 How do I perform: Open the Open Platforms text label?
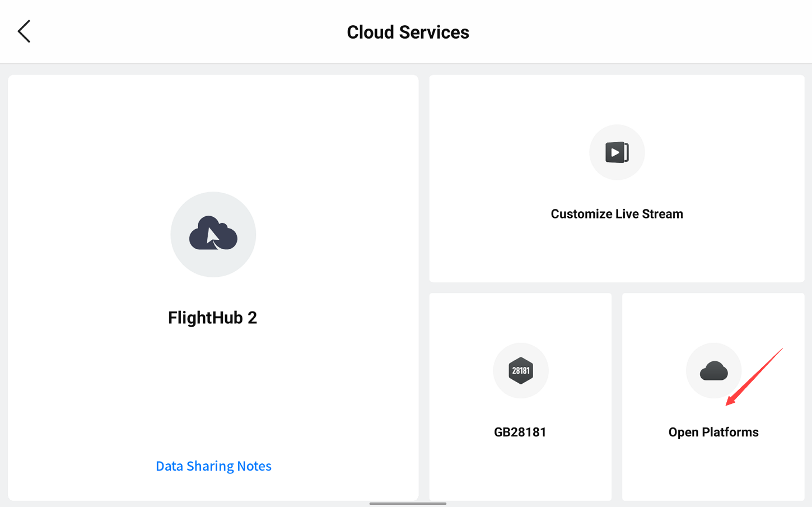pos(713,432)
